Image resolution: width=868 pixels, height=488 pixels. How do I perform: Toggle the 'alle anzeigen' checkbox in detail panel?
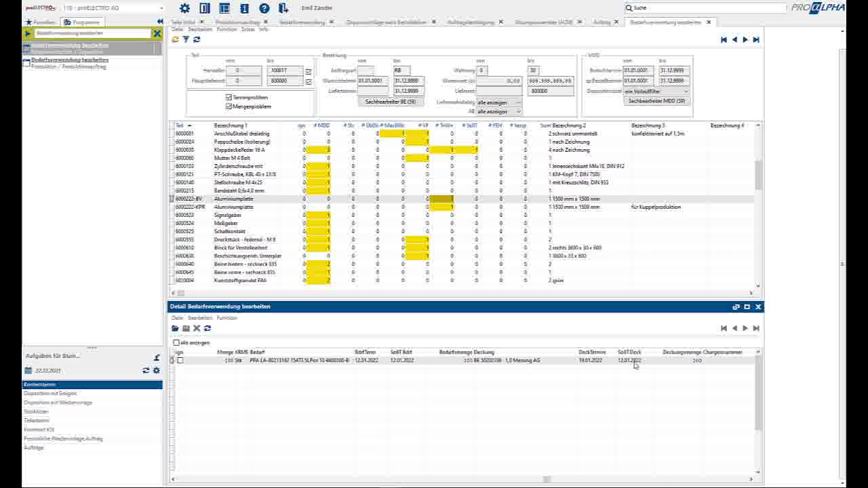tap(176, 343)
